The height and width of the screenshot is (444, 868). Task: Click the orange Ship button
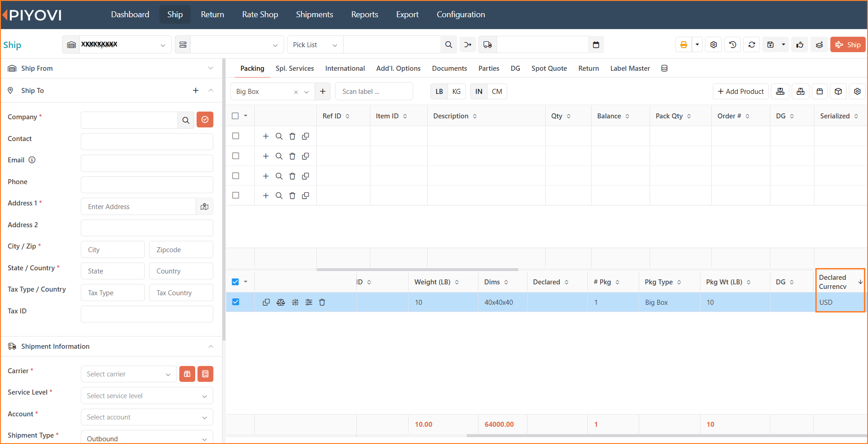point(848,44)
